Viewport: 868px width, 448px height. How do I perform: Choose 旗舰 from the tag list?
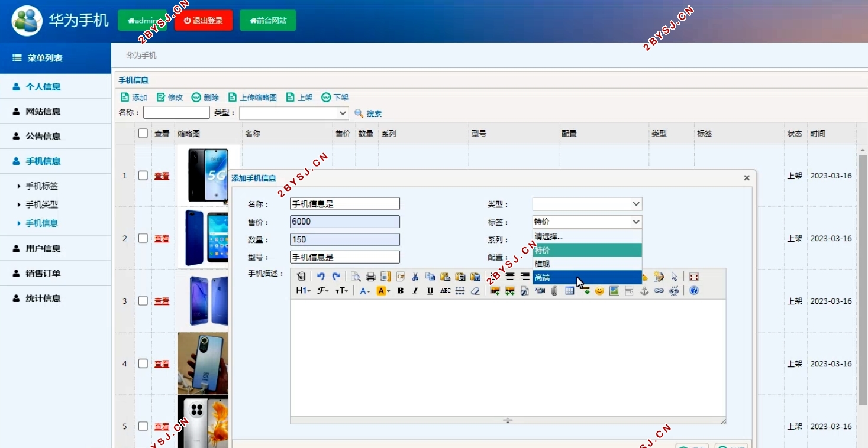pyautogui.click(x=587, y=264)
